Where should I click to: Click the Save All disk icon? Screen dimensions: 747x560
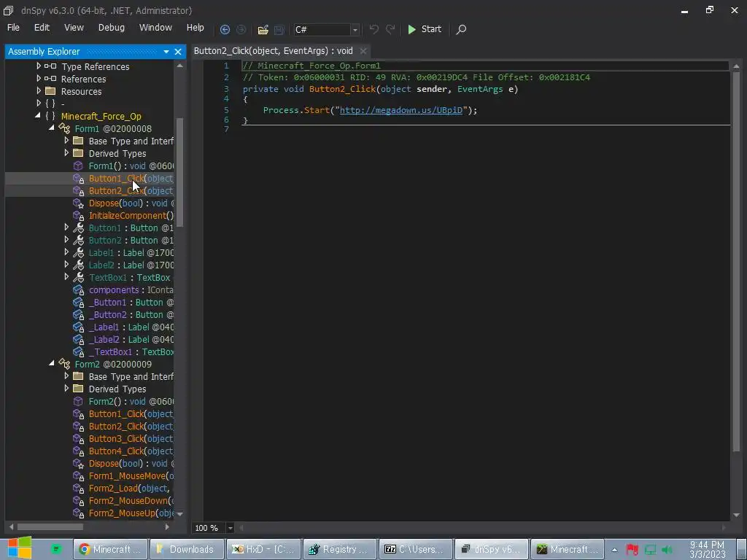[279, 29]
